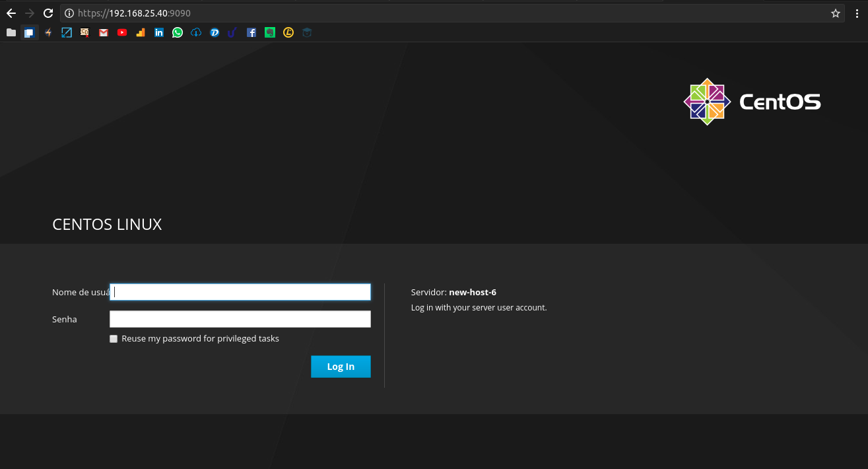Click the 'Senha' label
This screenshot has width=868, height=469.
(x=65, y=319)
